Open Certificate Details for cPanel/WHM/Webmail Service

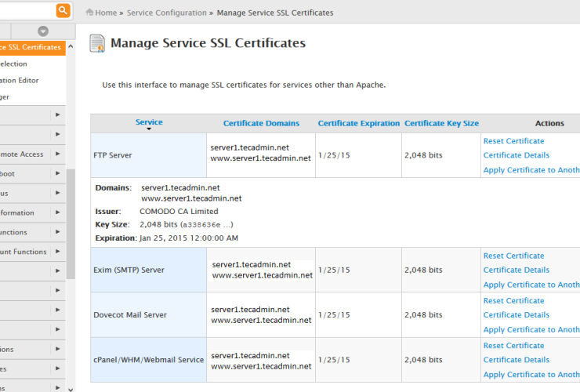click(x=516, y=360)
